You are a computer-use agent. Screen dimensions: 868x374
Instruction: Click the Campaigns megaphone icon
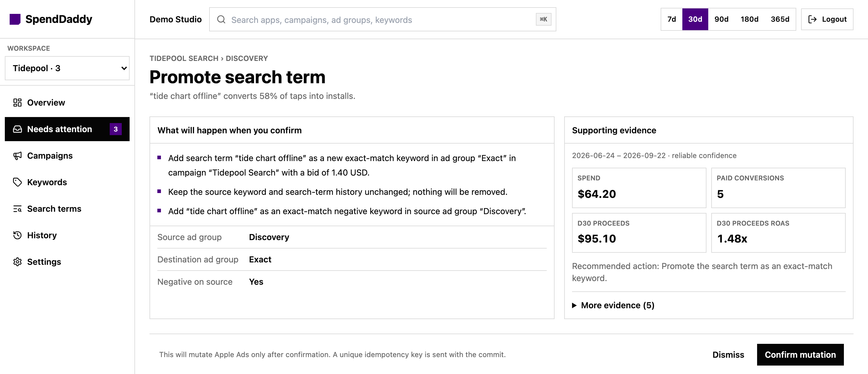tap(17, 156)
